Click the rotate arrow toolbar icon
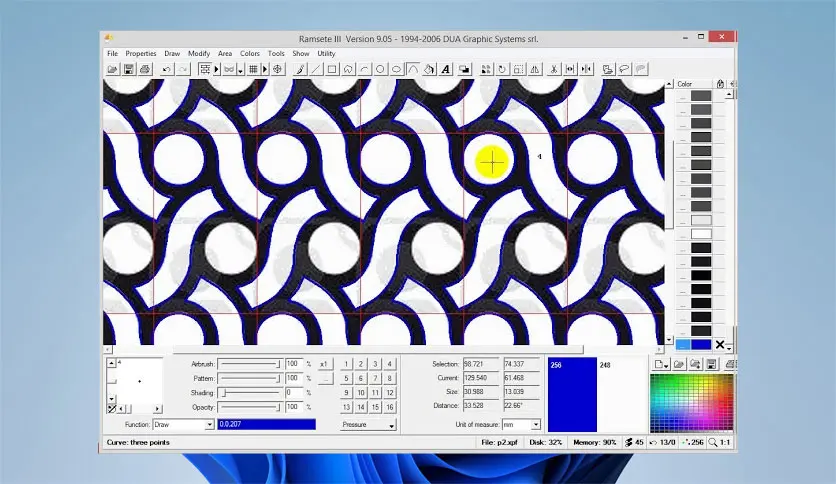836x484 pixels. click(x=502, y=69)
